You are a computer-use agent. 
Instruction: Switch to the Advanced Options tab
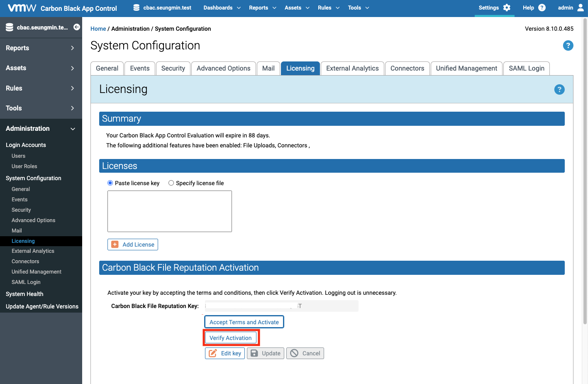click(224, 68)
